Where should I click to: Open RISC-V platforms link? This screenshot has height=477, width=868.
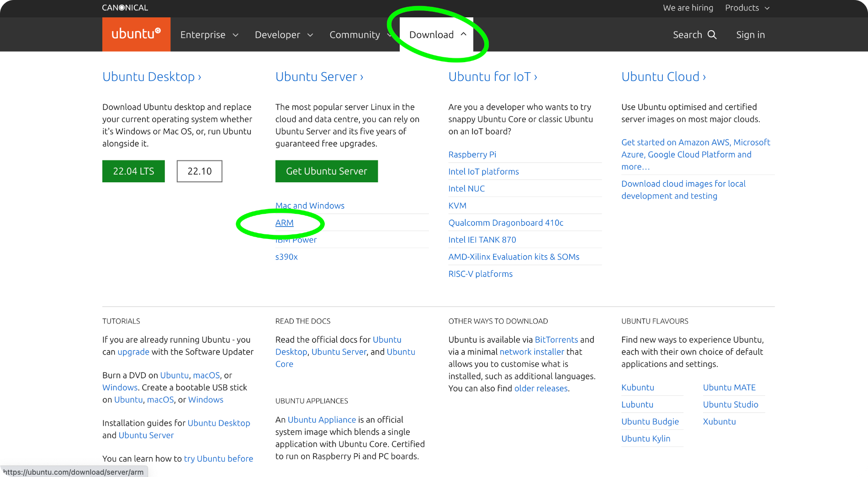click(x=481, y=274)
